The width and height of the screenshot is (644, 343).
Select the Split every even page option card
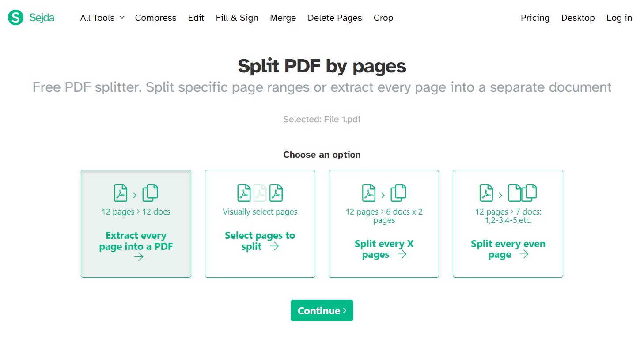[508, 223]
